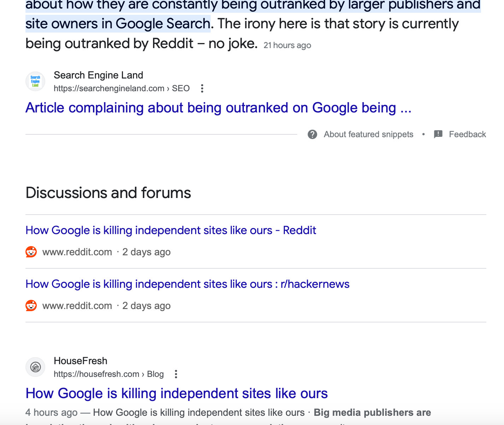Screen dimensions: 504x425
Task: Open the r/hackernews discussion link
Action: (187, 284)
